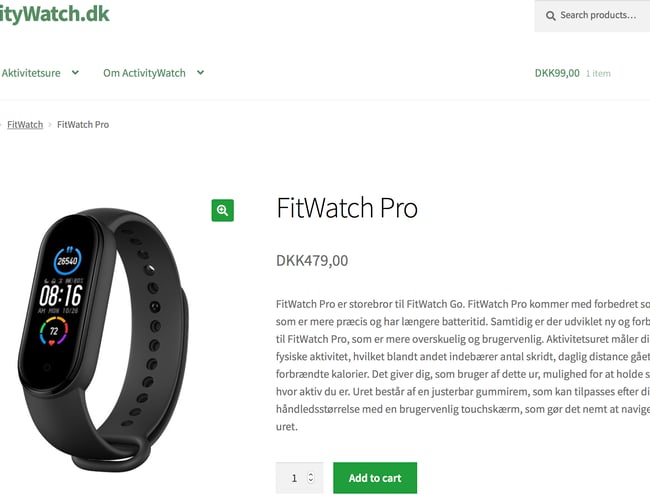
Task: Click the FitWatch Pro product title
Action: (347, 208)
